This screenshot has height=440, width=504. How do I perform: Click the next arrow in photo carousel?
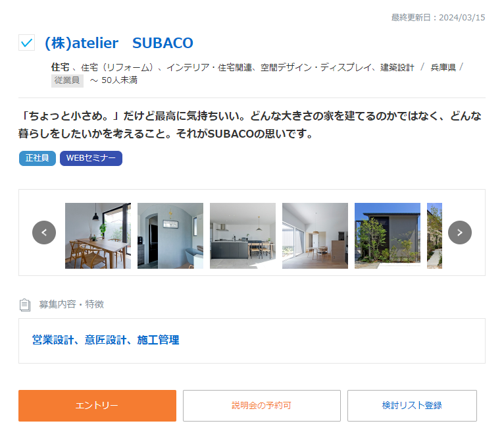pos(460,233)
